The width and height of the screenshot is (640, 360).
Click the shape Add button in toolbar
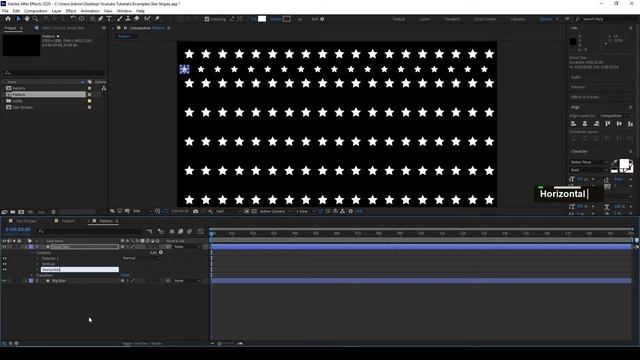tap(322, 19)
